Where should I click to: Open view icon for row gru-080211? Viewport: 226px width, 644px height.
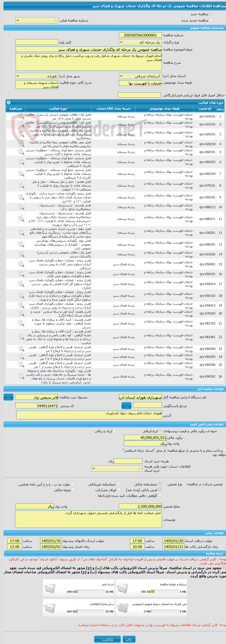pos(21,219)
